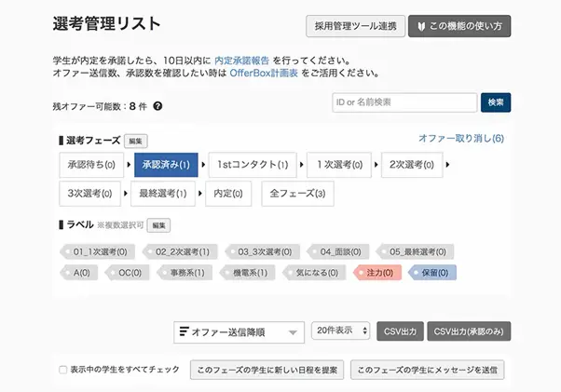Viewport: 561px width, 392px height.
Task: Open the 20件表示 page size dropdown
Action: click(340, 331)
